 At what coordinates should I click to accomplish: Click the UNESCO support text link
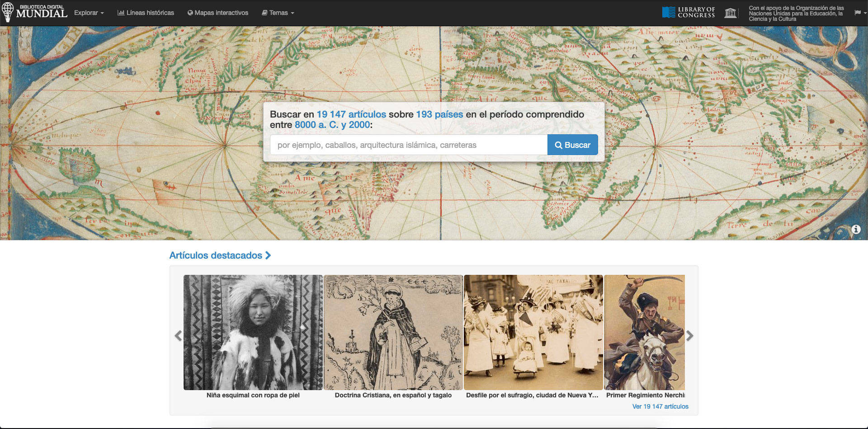point(796,14)
